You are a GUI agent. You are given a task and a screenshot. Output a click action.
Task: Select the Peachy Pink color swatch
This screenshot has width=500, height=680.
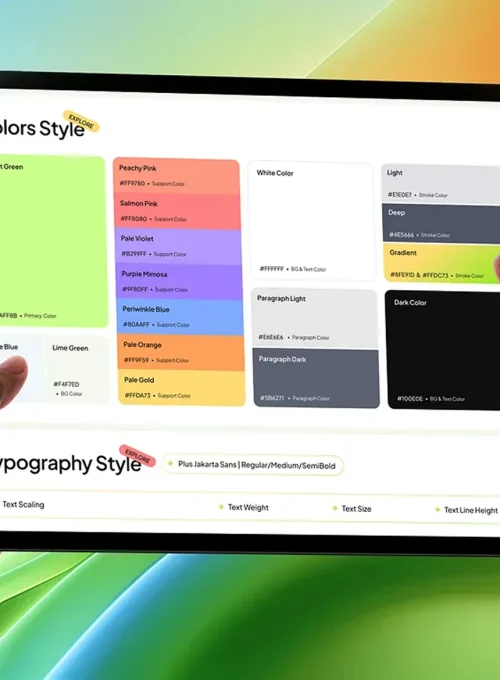click(176, 176)
